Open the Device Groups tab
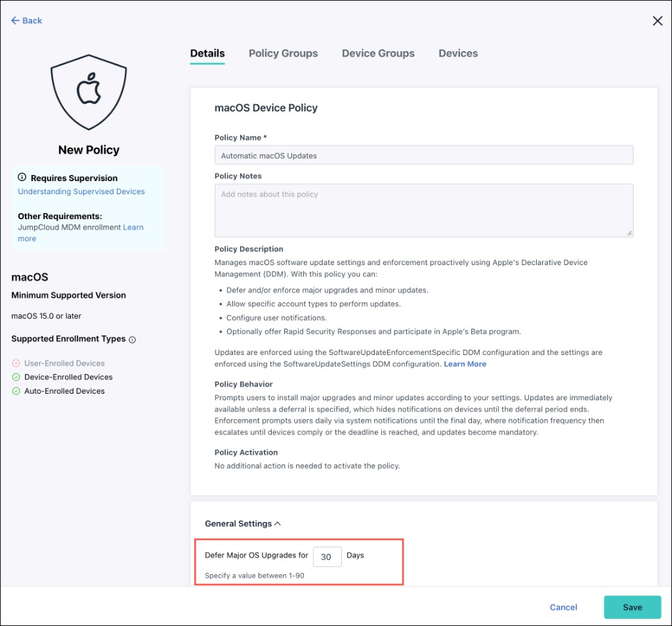Image resolution: width=672 pixels, height=626 pixels. click(x=378, y=53)
